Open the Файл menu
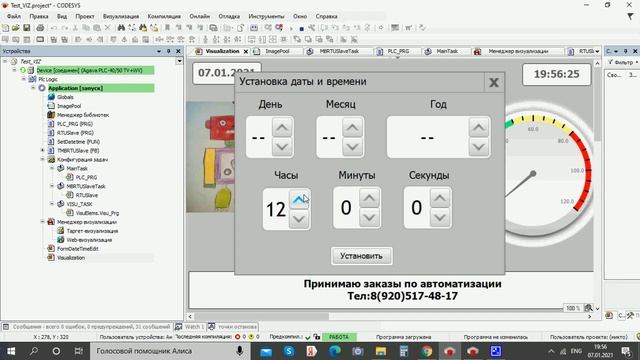Viewport: 640px width, 360px height. 13,16
